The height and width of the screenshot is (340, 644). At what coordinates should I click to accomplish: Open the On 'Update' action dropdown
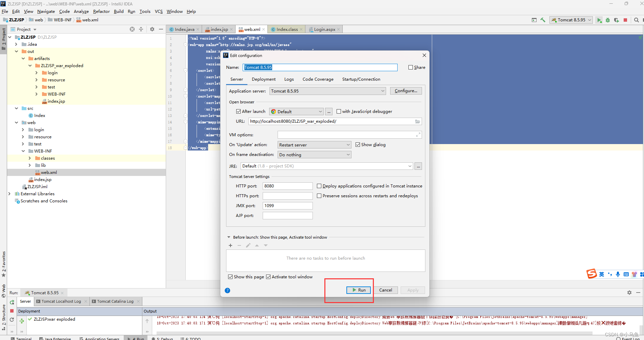(315, 145)
